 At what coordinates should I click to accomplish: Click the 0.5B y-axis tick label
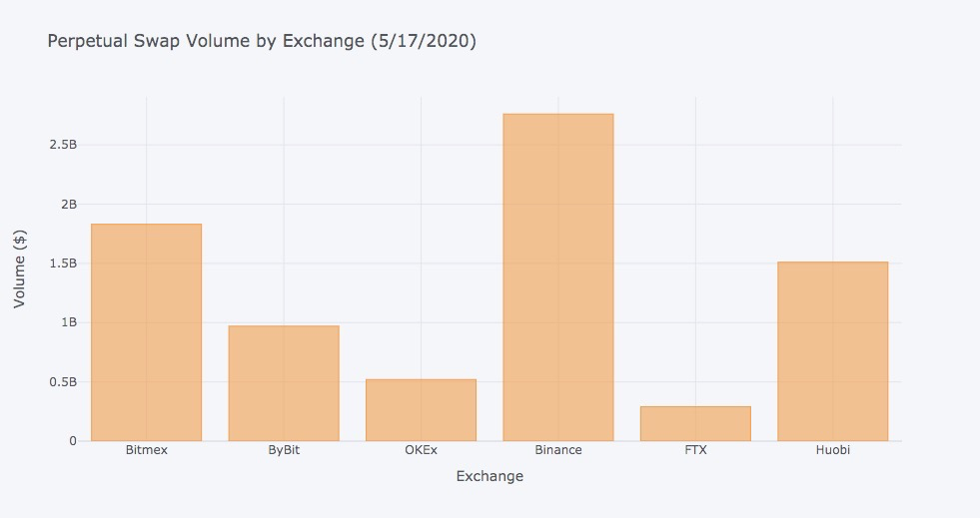(x=63, y=382)
